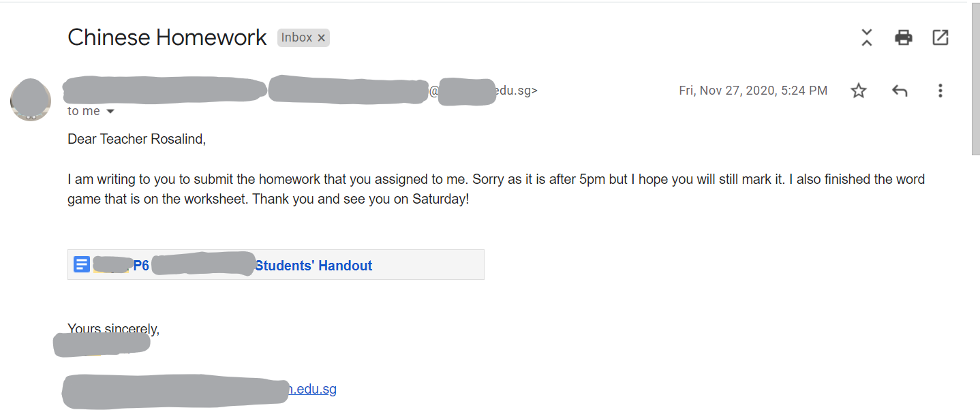This screenshot has height=410, width=980.
Task: Click the edu.sg email link in signature
Action: pyautogui.click(x=313, y=390)
